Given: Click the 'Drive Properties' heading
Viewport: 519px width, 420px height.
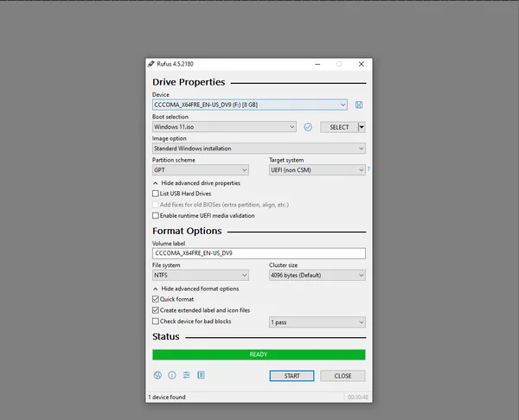Looking at the screenshot, I should [189, 82].
